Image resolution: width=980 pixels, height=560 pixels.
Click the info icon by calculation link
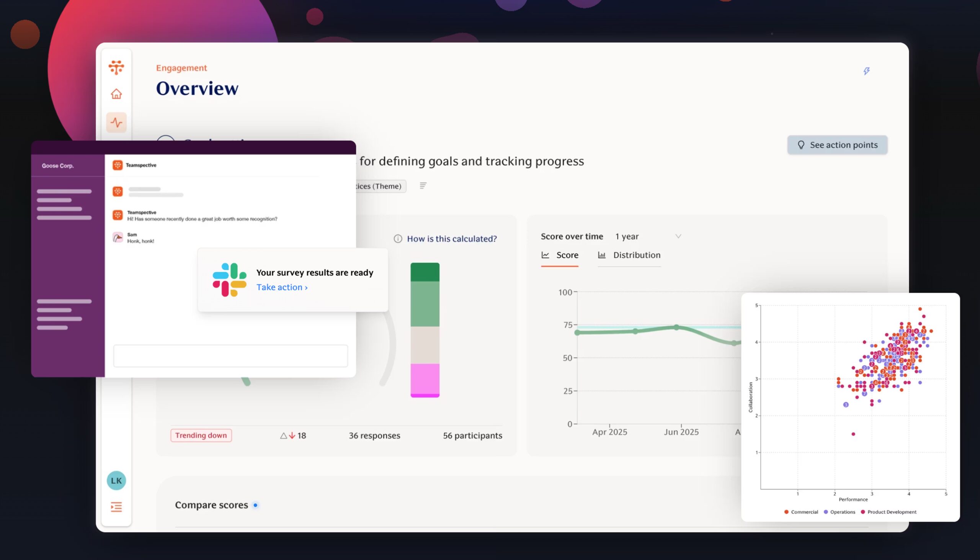[x=398, y=239]
